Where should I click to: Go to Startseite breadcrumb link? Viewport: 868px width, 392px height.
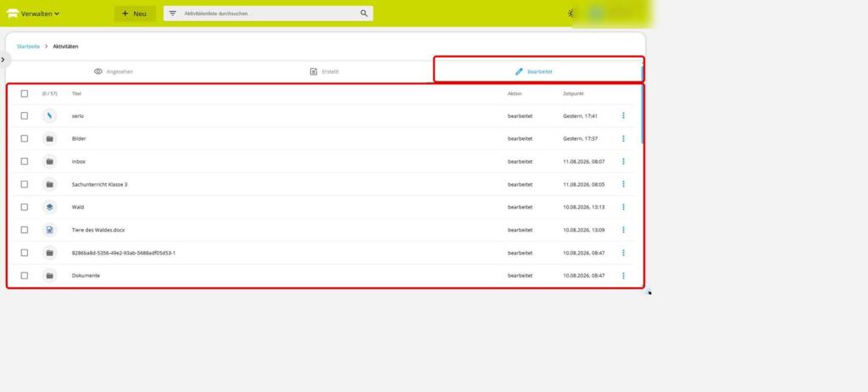point(28,47)
